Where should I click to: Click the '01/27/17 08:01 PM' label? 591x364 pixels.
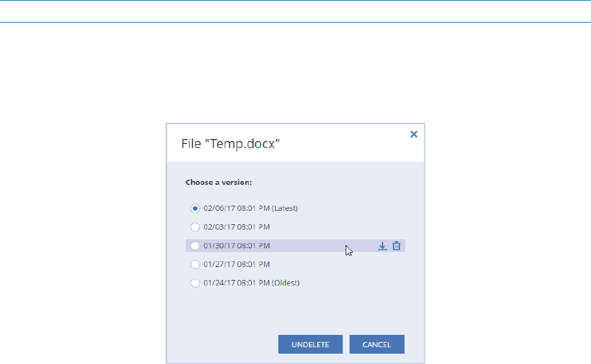point(237,264)
